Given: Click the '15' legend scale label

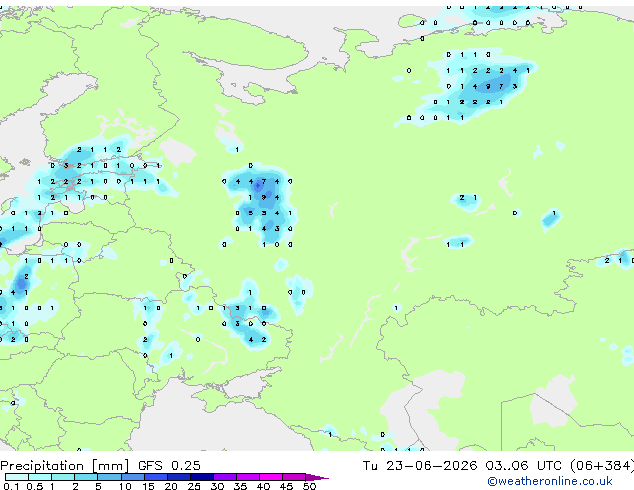Looking at the screenshot, I should [x=148, y=486].
